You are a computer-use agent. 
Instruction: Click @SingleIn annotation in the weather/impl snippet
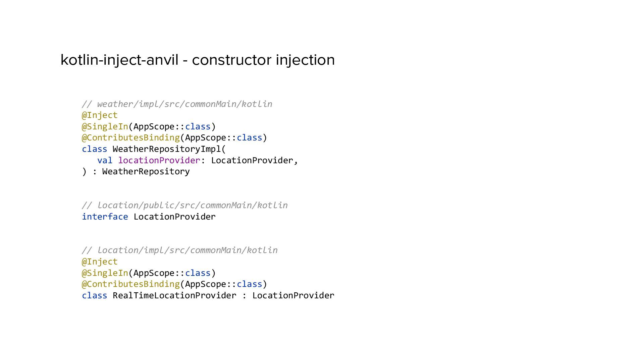(x=105, y=127)
